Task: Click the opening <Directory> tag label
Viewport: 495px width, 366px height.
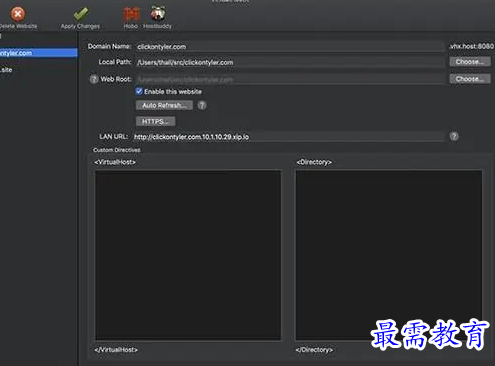Action: 314,162
